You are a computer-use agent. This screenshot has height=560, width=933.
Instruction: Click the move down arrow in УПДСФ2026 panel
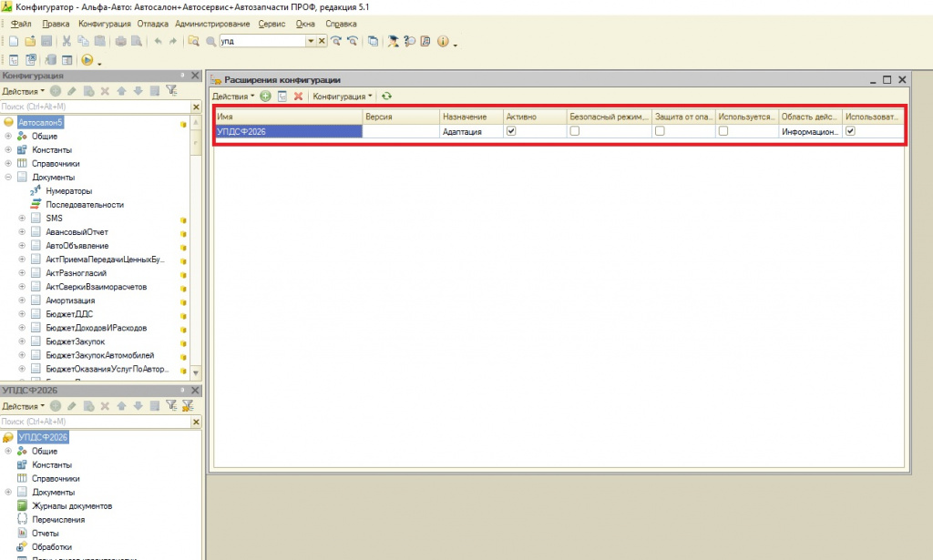click(x=138, y=406)
